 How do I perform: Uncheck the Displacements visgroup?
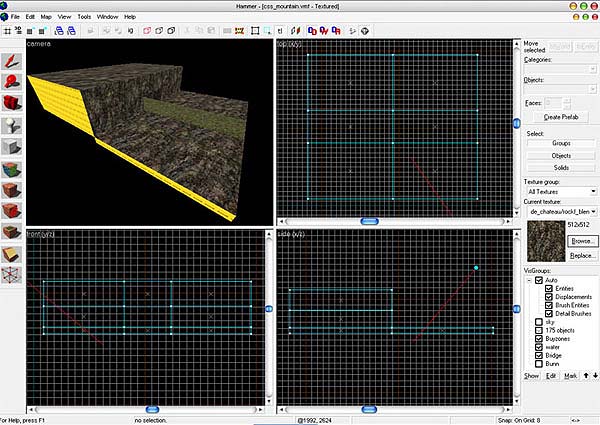click(549, 297)
